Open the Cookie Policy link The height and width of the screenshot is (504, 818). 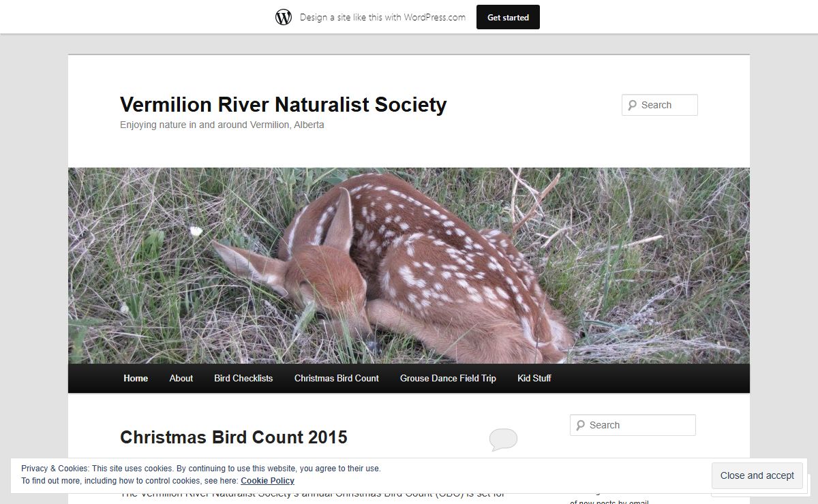[267, 480]
